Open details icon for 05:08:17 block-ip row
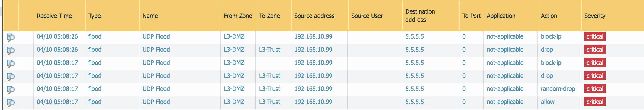Screen dimensions: 644x110 pos(11,63)
